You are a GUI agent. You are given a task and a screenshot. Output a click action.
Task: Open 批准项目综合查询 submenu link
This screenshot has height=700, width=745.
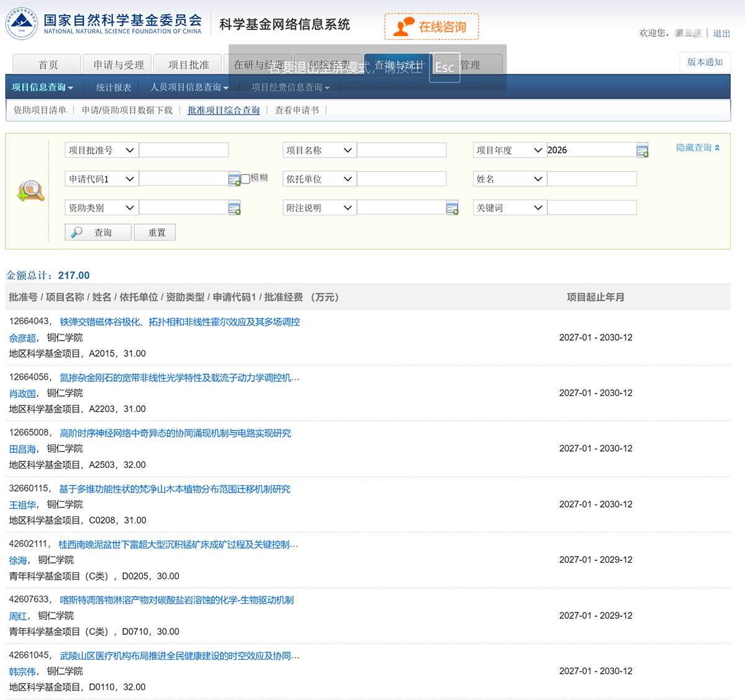pyautogui.click(x=223, y=110)
